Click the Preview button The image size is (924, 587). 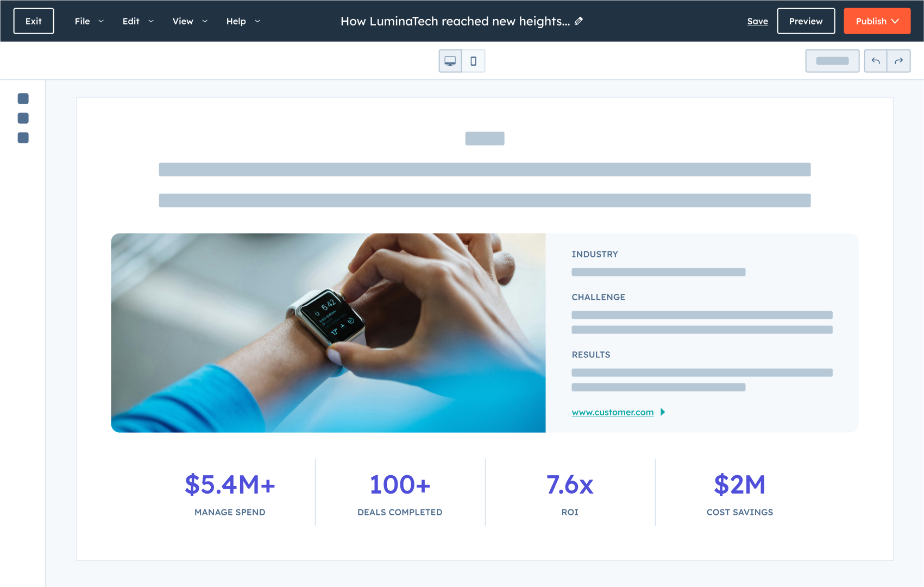(x=806, y=21)
